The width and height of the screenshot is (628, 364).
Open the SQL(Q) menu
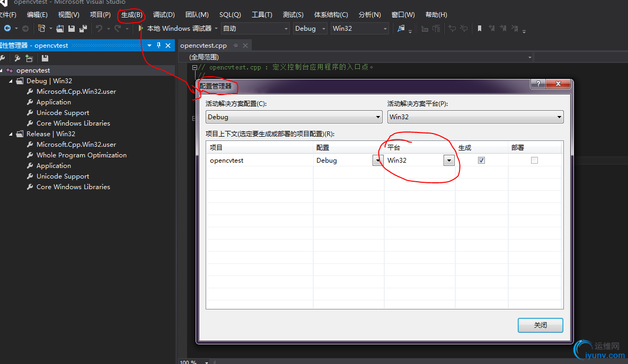(x=230, y=15)
